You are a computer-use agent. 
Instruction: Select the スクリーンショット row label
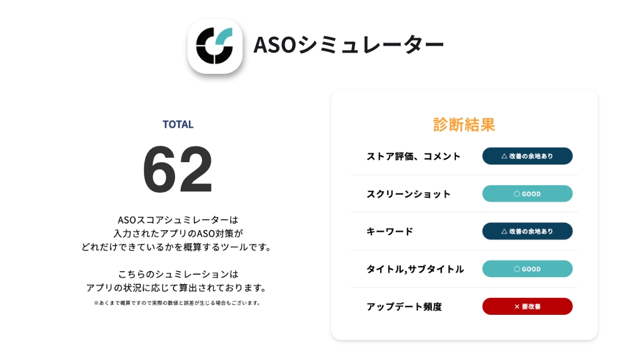click(x=408, y=194)
